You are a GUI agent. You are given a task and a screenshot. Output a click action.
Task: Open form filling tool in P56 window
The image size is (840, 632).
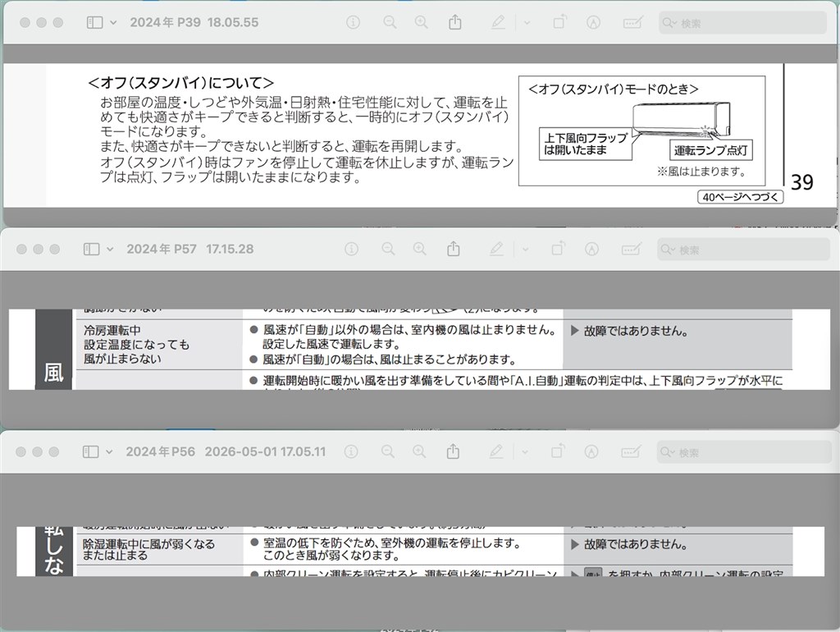[631, 452]
